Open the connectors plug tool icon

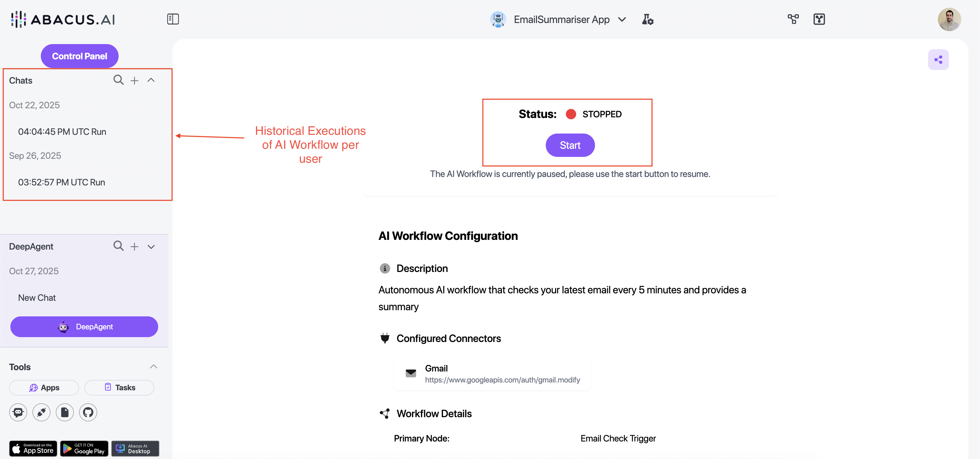[41, 412]
